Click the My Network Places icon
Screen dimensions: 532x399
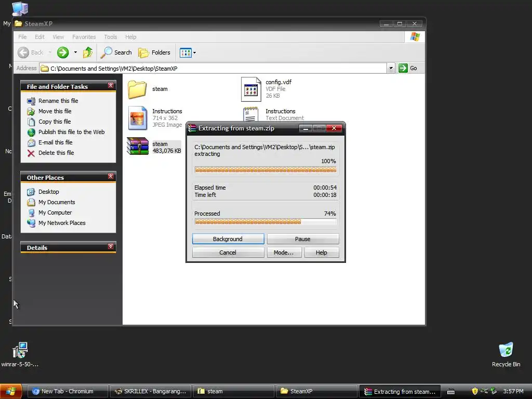point(31,223)
